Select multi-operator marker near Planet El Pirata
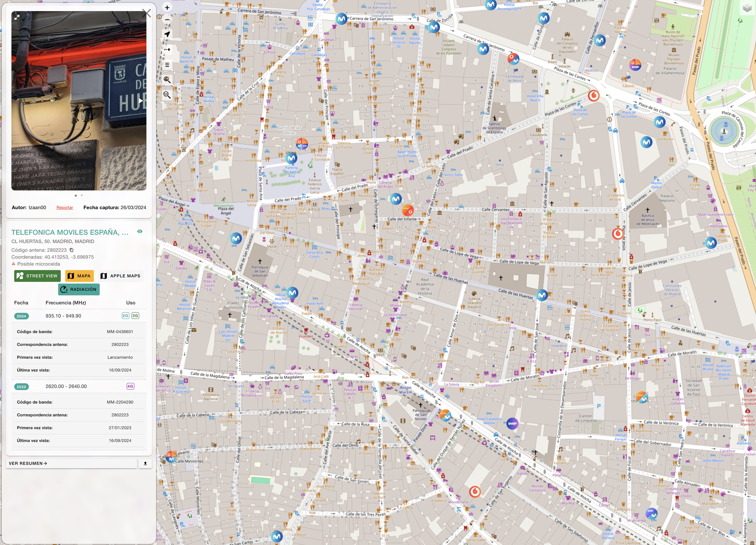756x545 pixels. pos(302,144)
